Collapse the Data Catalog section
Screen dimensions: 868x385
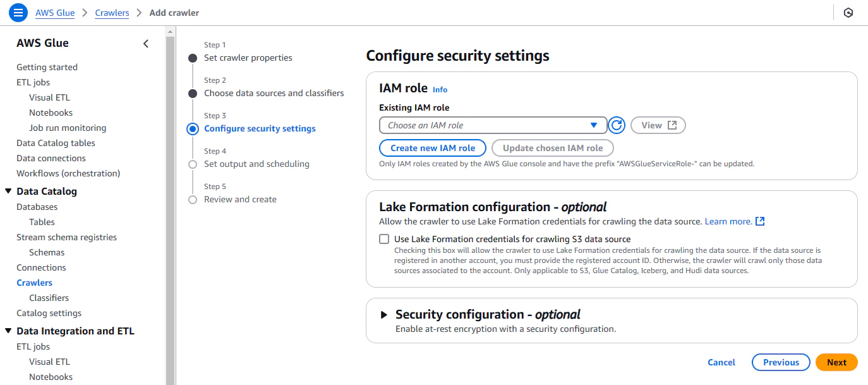click(8, 192)
